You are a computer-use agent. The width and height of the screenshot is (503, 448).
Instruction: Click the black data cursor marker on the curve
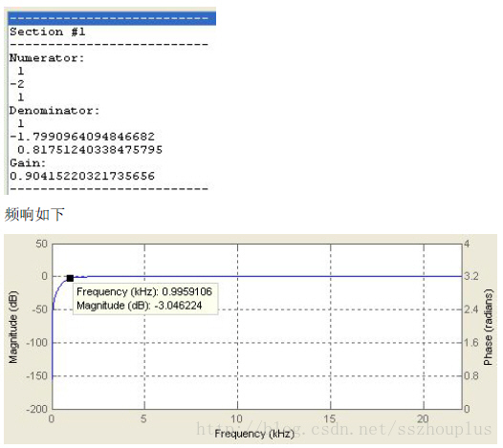pyautogui.click(x=70, y=278)
